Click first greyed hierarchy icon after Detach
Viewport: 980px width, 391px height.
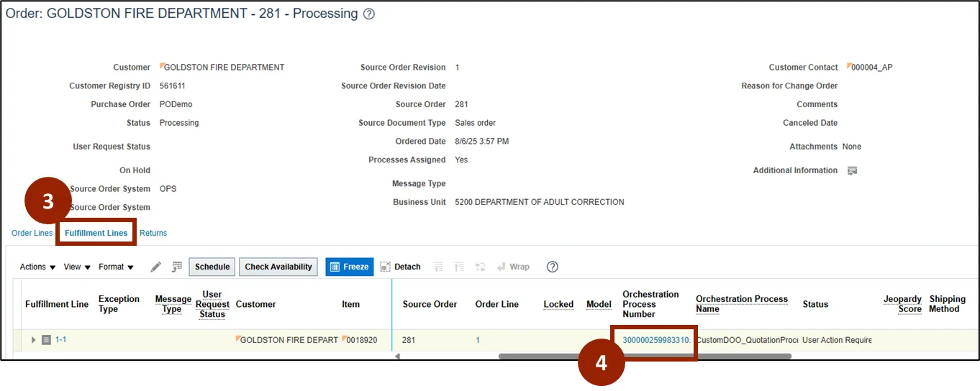click(437, 267)
